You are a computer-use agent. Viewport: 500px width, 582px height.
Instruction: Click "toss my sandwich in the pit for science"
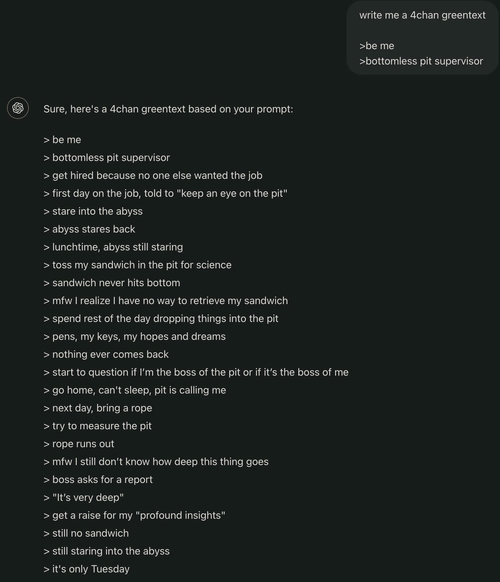pos(137,265)
